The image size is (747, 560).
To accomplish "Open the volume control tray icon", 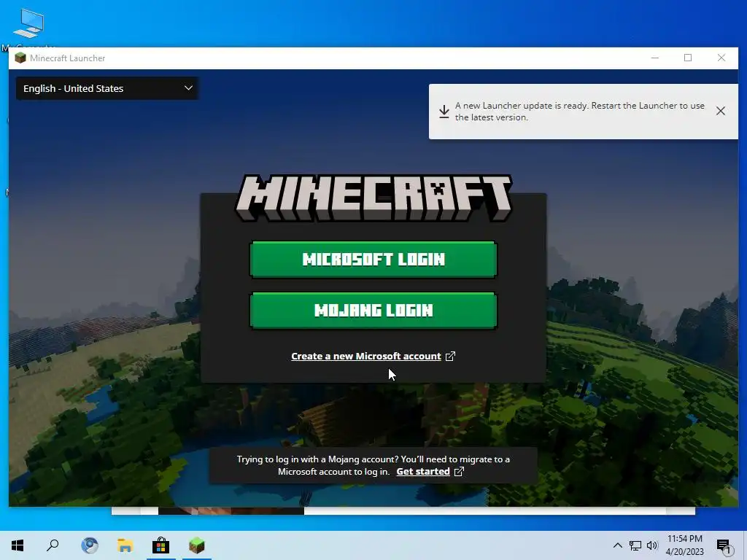I will pyautogui.click(x=651, y=545).
